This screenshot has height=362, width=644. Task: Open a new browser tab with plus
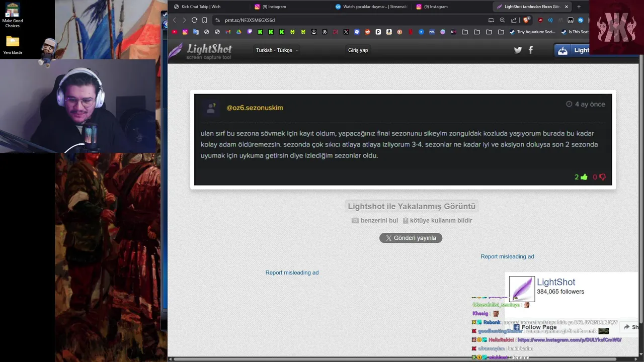(x=579, y=7)
